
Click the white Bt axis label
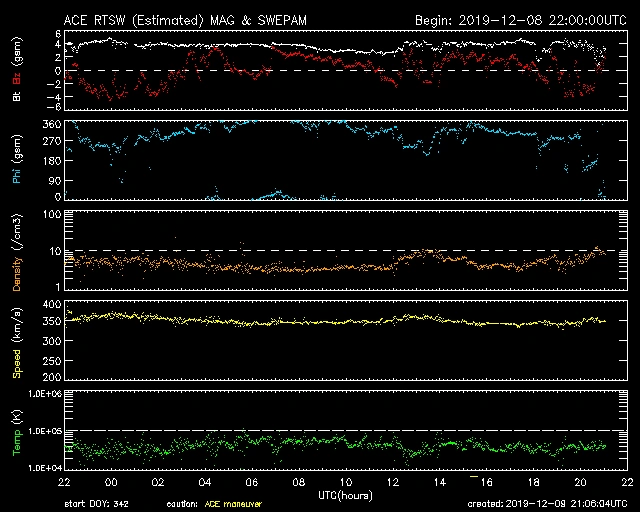17,97
